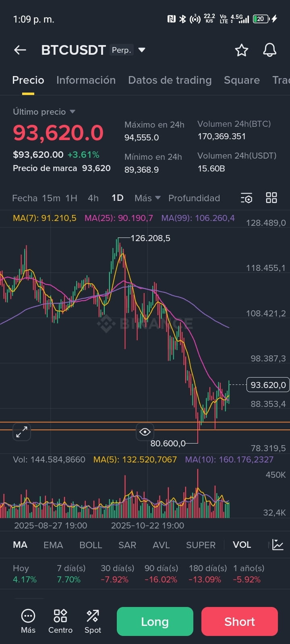Screen dimensions: 290x644
Task: Switch to Información tab
Action: (86, 80)
